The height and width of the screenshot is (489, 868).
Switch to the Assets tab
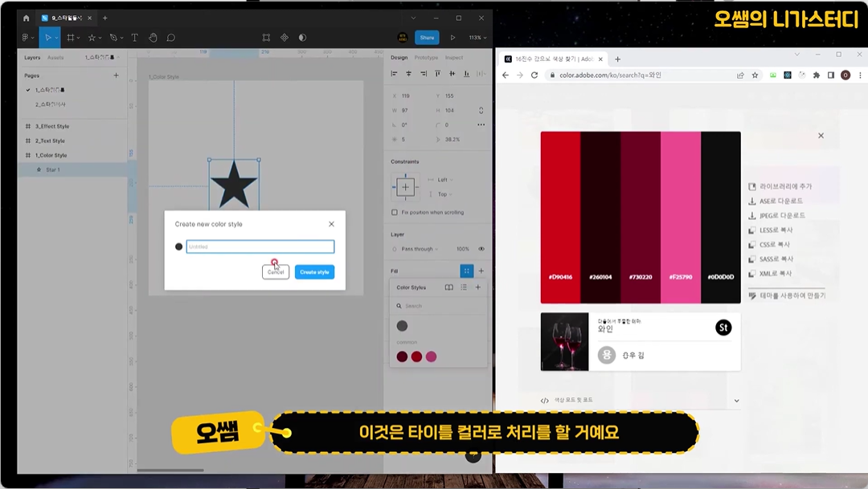pyautogui.click(x=55, y=58)
